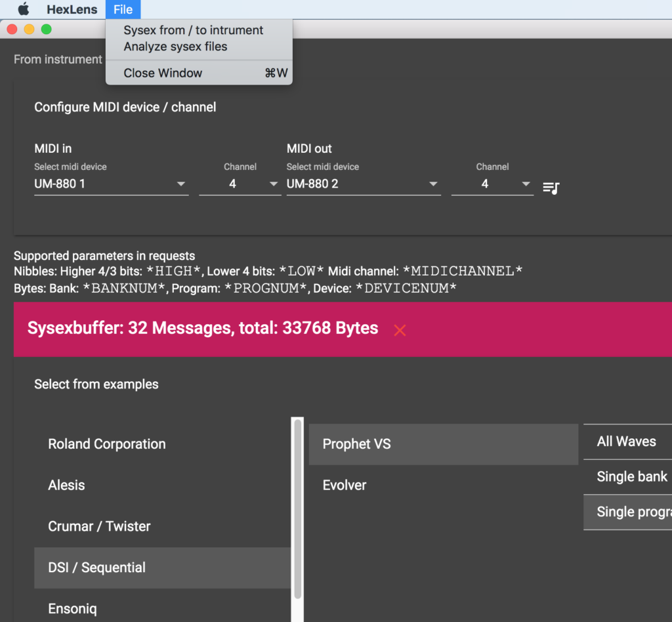Open the Apple menu
The image size is (672, 622).
(24, 9)
